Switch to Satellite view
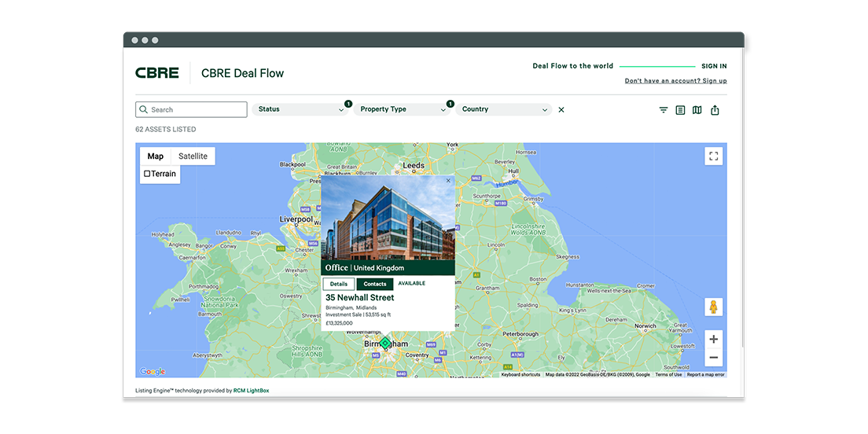 (x=193, y=156)
